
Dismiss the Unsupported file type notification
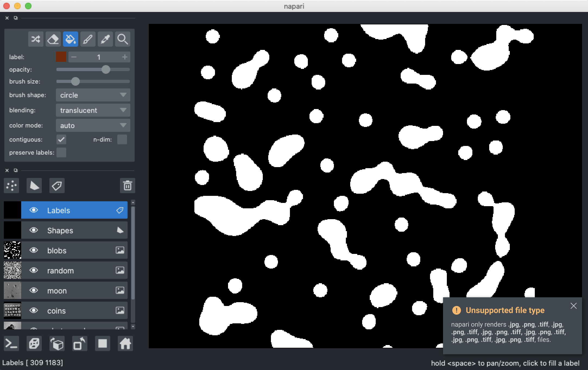tap(574, 306)
